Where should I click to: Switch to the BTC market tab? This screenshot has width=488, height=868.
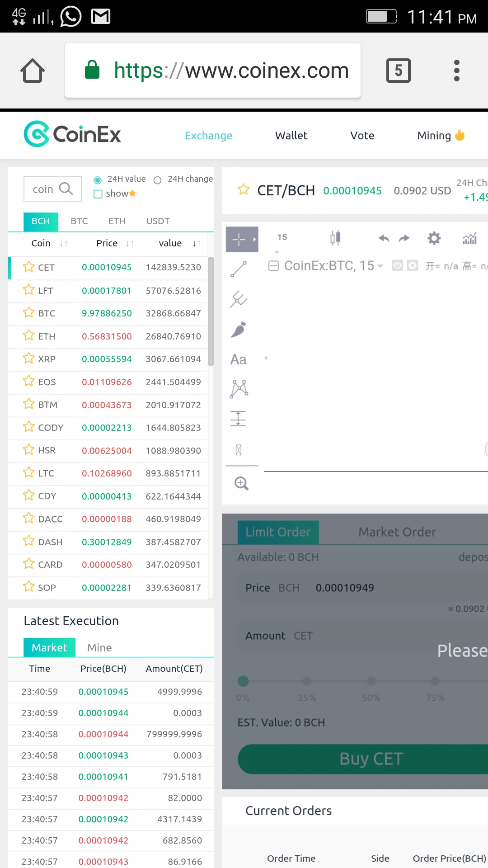[79, 221]
